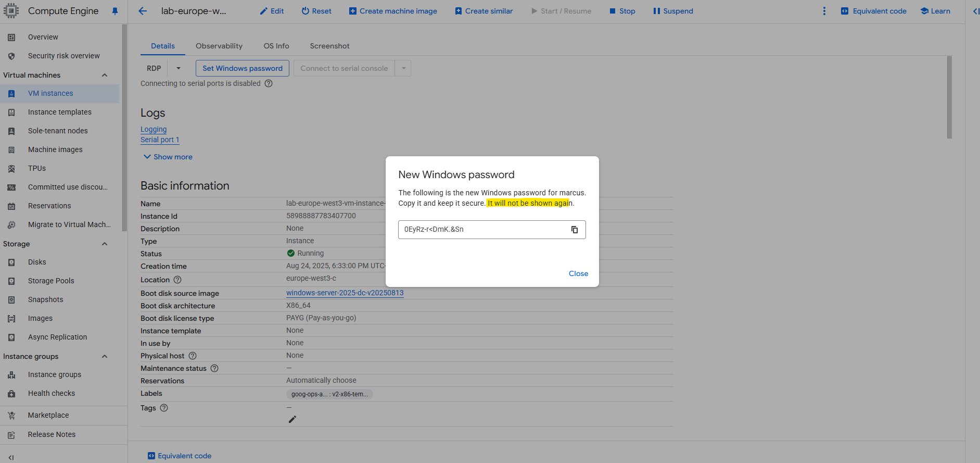Click the Reservations icon

coord(11,206)
